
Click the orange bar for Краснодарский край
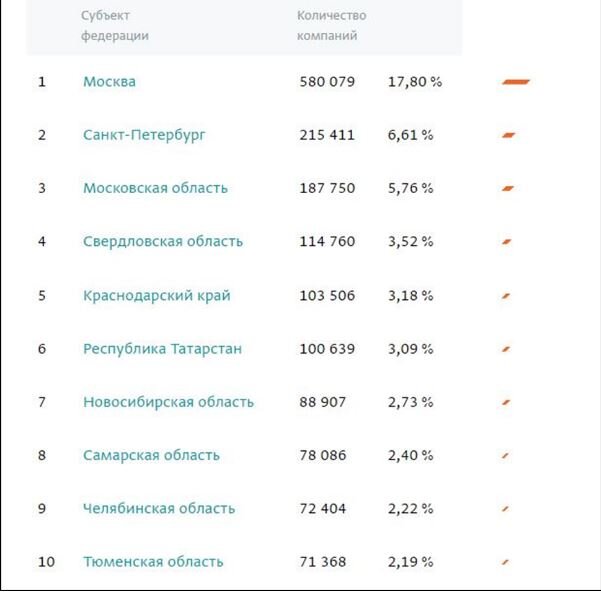point(506,296)
